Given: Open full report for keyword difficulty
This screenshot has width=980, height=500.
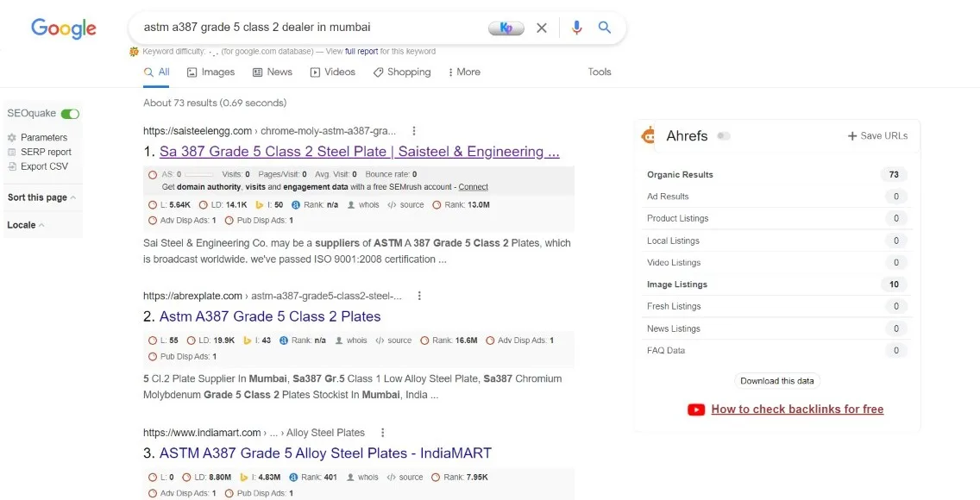Looking at the screenshot, I should pyautogui.click(x=361, y=51).
